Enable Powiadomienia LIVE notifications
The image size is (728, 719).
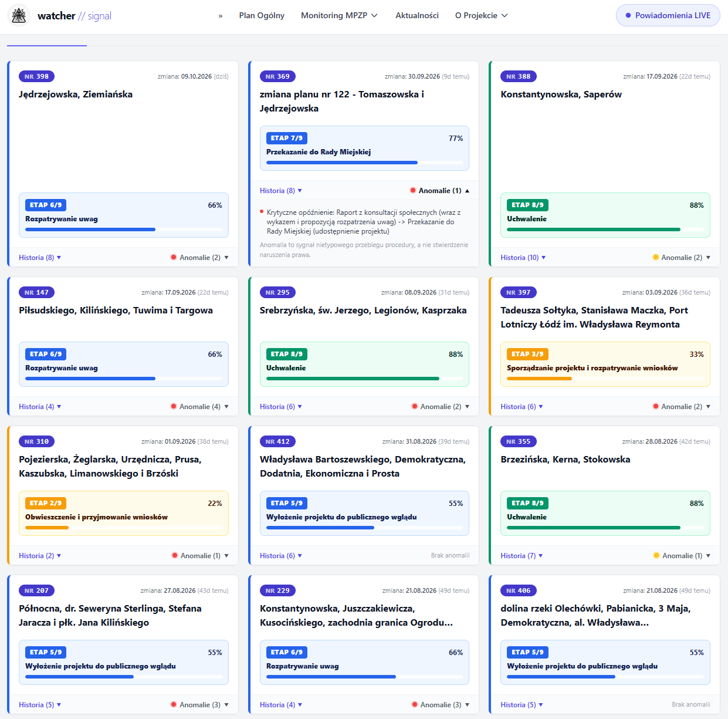pos(668,16)
